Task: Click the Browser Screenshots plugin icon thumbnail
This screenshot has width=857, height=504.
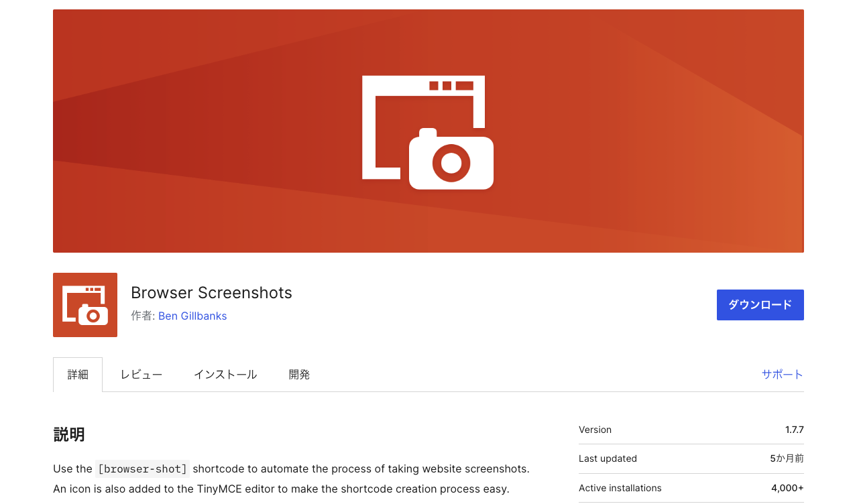Action: [x=85, y=305]
